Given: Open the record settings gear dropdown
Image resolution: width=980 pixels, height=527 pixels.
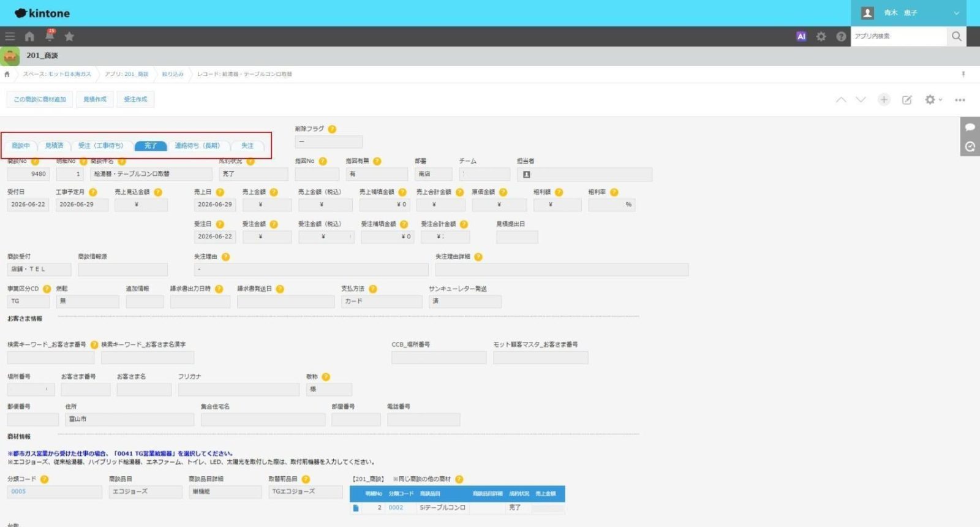Looking at the screenshot, I should (x=933, y=99).
